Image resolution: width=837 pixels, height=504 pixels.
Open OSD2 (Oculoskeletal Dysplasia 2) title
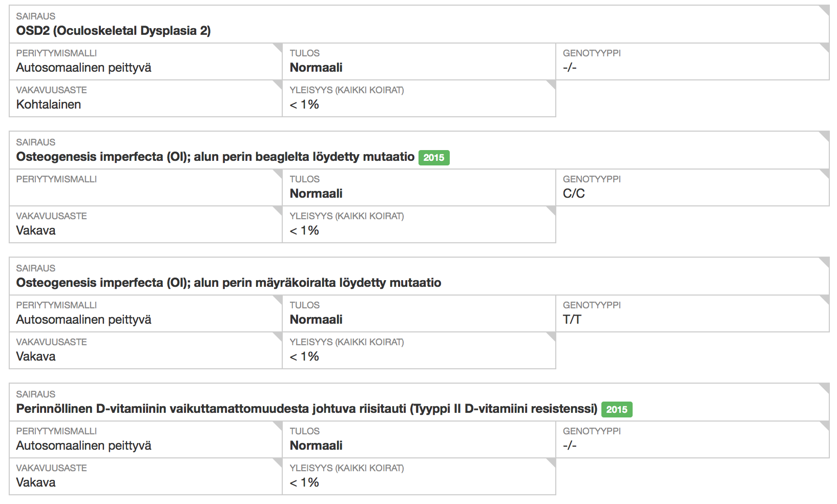pos(113,31)
